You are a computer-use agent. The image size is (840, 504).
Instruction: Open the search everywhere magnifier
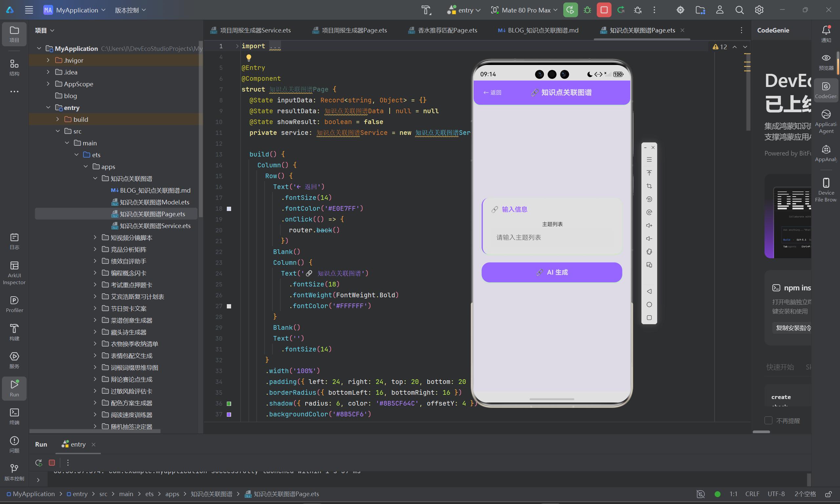tap(740, 10)
